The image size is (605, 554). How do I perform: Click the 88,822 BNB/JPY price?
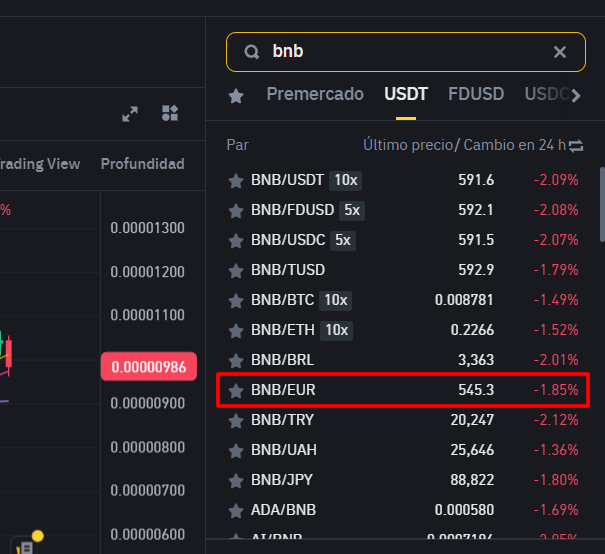pos(472,480)
